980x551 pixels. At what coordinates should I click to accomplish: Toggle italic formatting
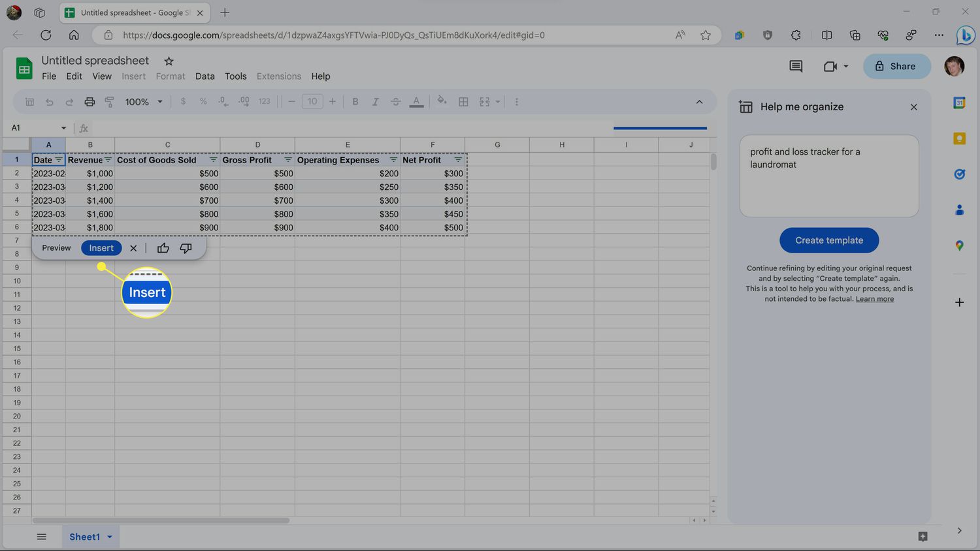click(375, 102)
